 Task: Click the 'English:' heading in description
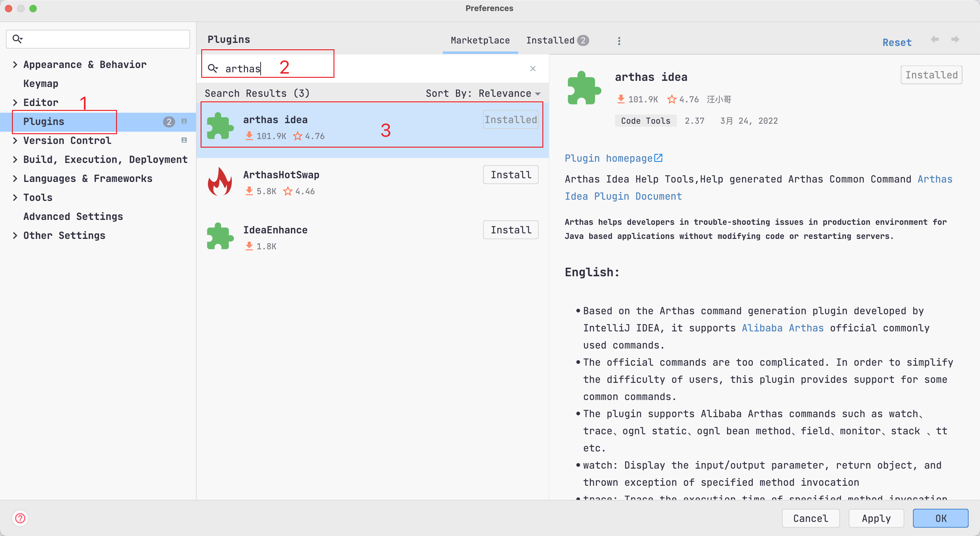point(592,272)
